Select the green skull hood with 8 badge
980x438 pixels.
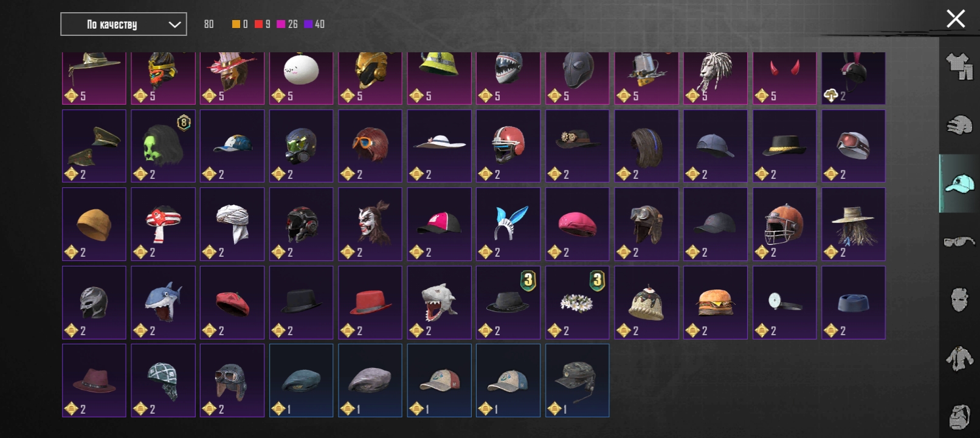pos(163,146)
